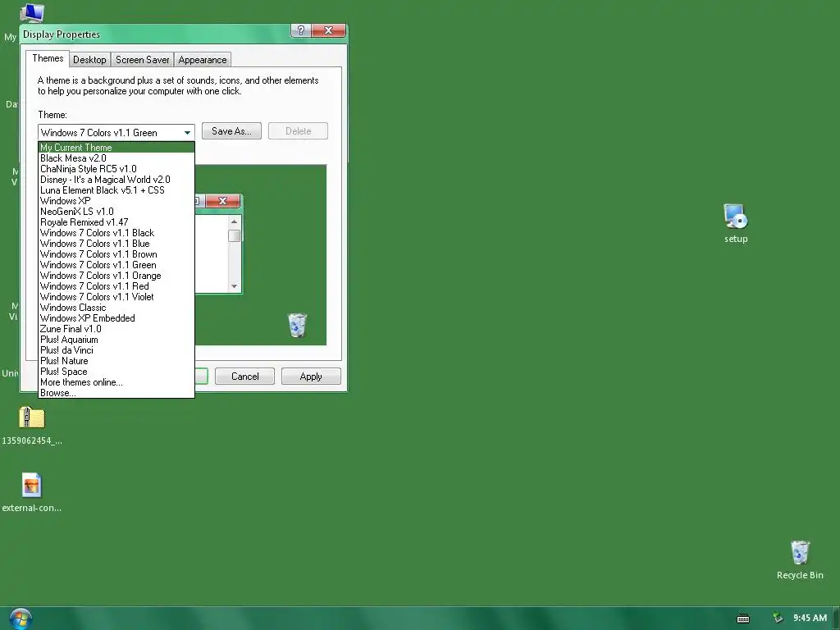Screen dimensions: 840x630
Task: Pick Windows 7 Colors v1.1 Green in list
Action: tap(116, 265)
